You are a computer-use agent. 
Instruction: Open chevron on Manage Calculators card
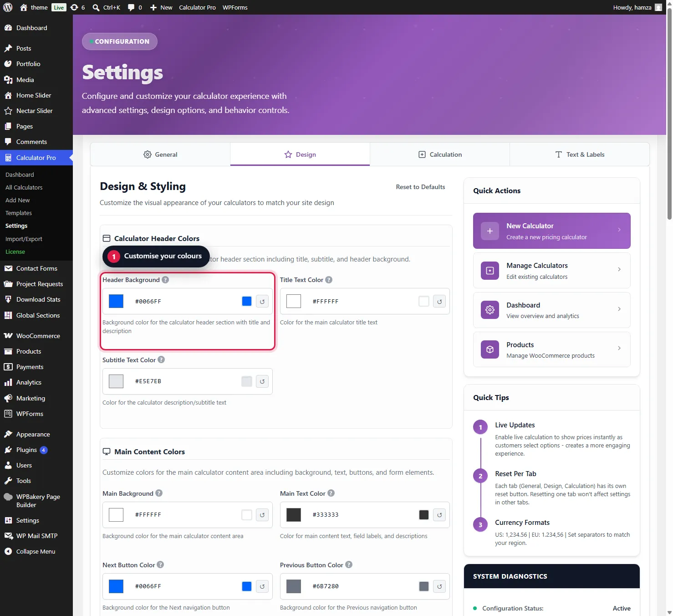pyautogui.click(x=619, y=269)
